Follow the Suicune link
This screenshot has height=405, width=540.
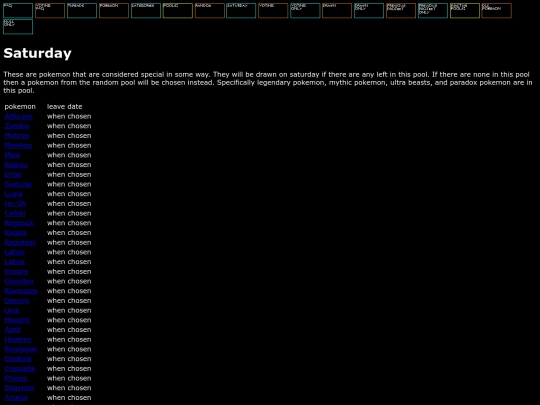coord(18,184)
